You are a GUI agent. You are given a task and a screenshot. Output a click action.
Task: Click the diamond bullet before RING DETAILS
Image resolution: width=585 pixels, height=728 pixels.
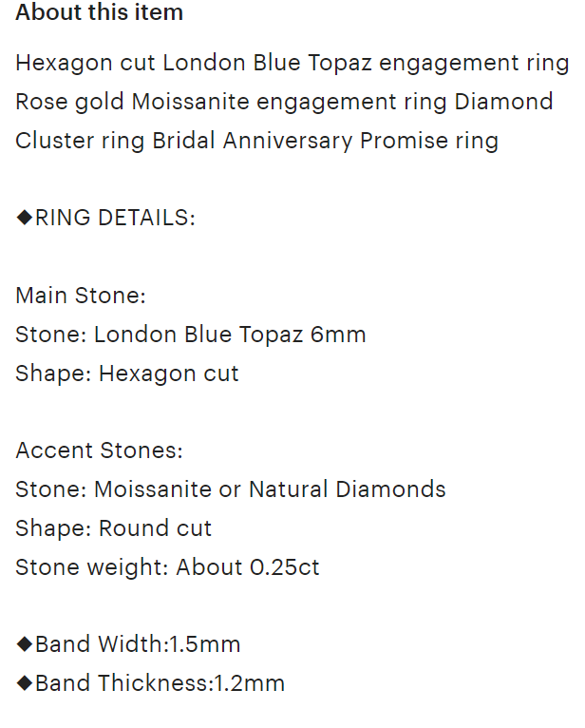24,218
